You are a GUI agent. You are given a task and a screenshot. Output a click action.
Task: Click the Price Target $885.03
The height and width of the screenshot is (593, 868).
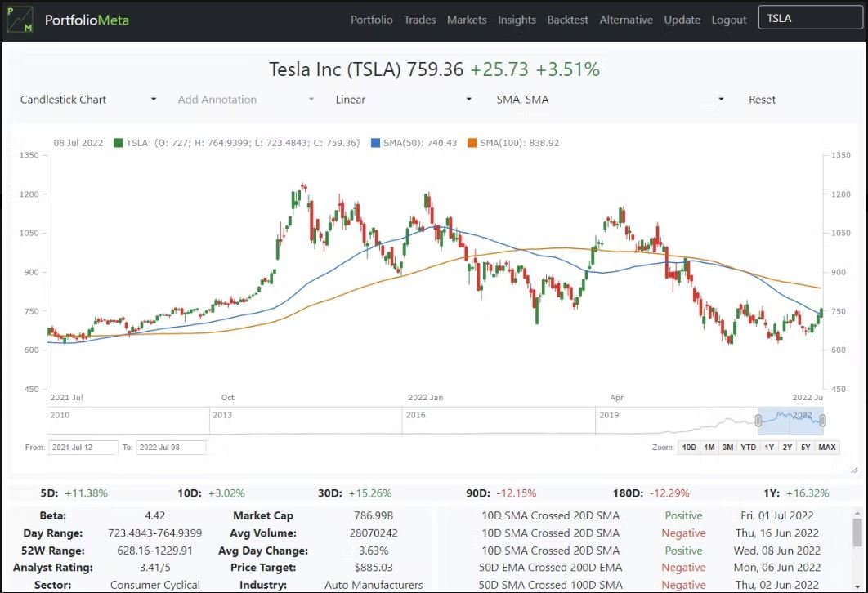coord(374,568)
